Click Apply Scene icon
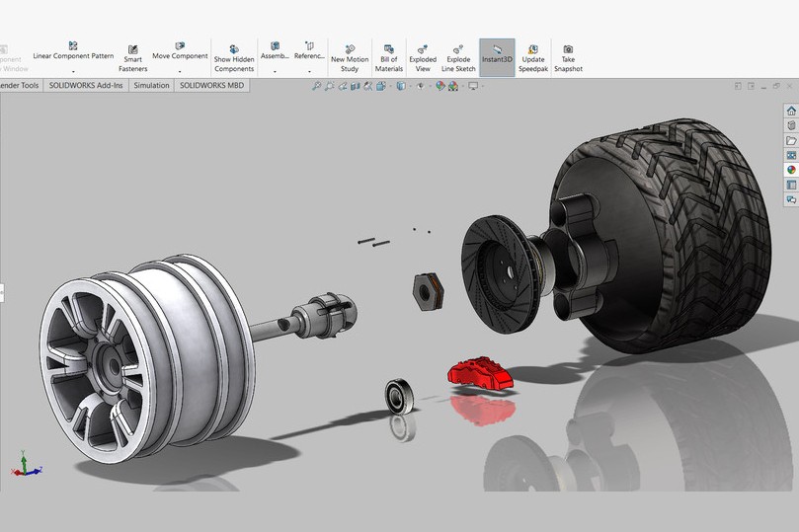799x532 pixels. 453,86
